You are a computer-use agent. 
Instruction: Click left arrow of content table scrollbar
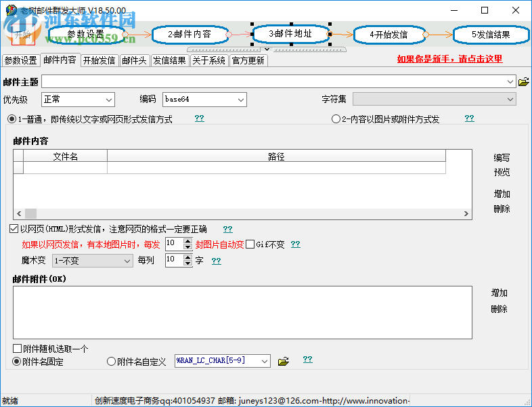coord(19,213)
